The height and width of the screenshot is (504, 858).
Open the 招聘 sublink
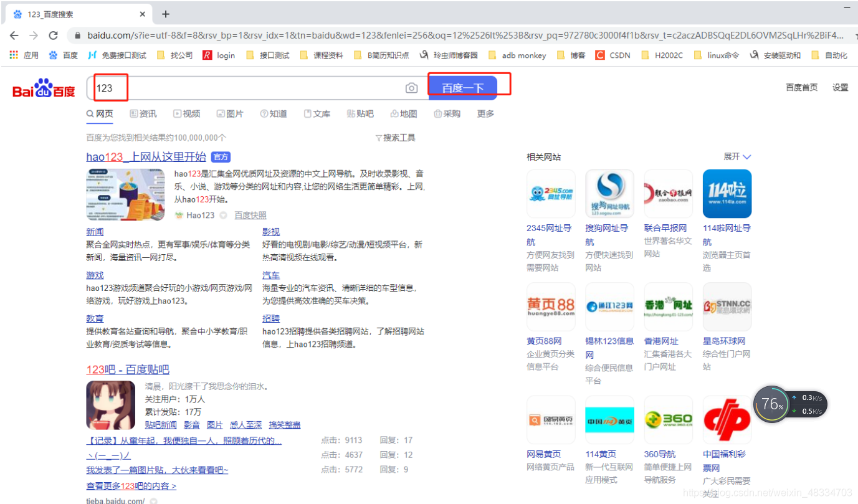(x=271, y=318)
